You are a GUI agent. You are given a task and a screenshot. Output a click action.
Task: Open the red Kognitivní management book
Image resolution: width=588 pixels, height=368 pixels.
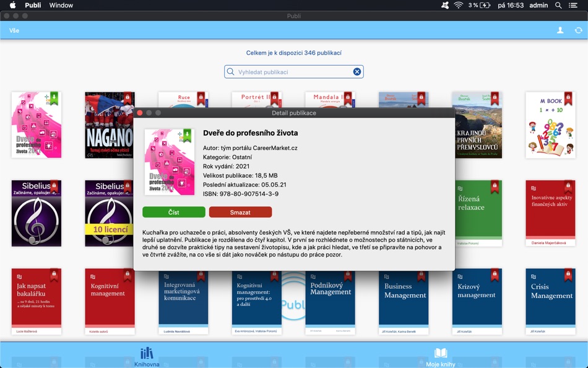[x=110, y=301]
